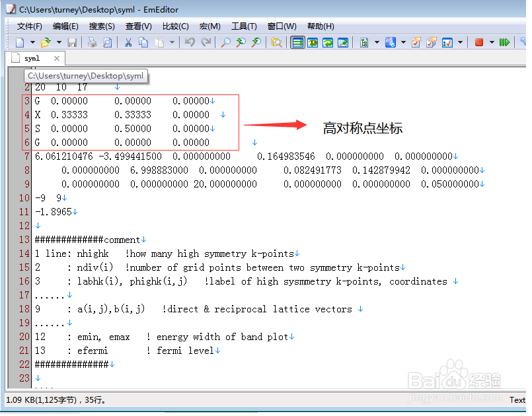Expand the Configurations dropdown arrow

coord(377,42)
